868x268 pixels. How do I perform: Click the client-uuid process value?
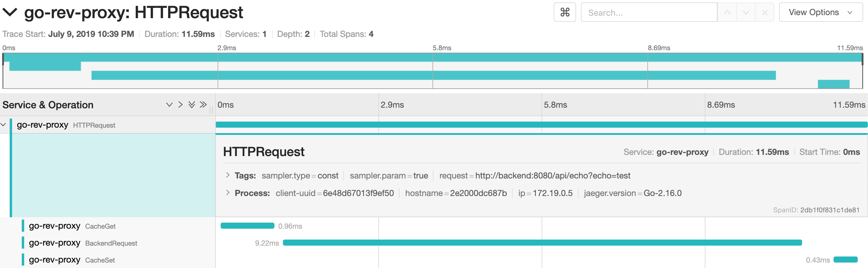[x=358, y=193]
